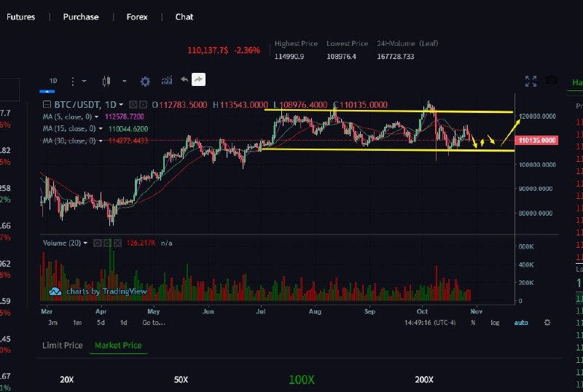Screen dimensions: 583x392
Task: Enter fullscreen chart mode
Action: [531, 81]
